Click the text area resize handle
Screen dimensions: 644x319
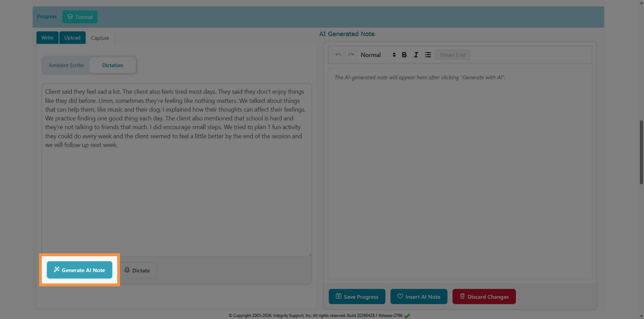pos(310,254)
